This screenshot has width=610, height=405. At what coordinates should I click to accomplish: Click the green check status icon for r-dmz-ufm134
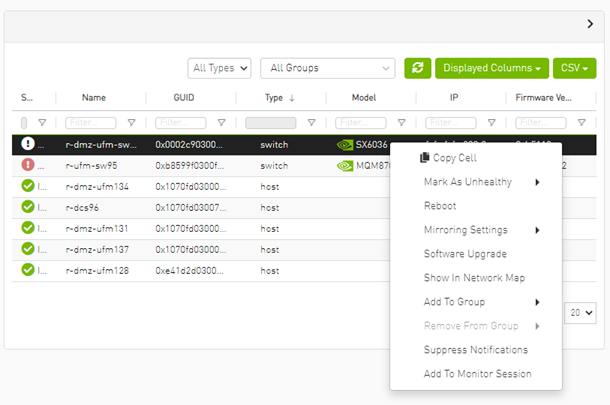coord(28,186)
